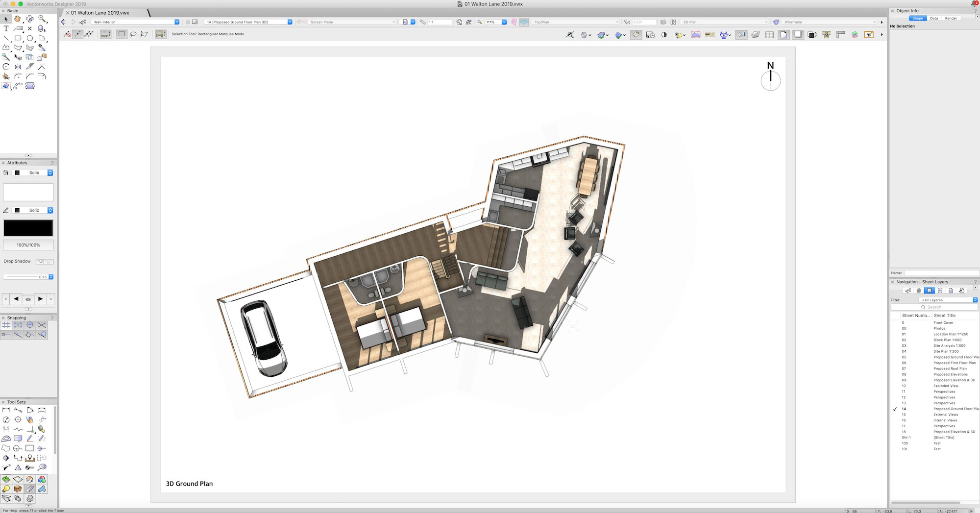Viewport: 980px width, 513px height.
Task: Select the Mirror tool in Basic palette
Action: 18,67
